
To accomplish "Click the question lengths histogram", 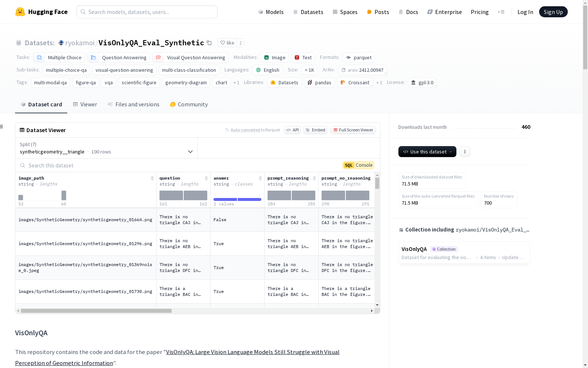I will (x=183, y=195).
